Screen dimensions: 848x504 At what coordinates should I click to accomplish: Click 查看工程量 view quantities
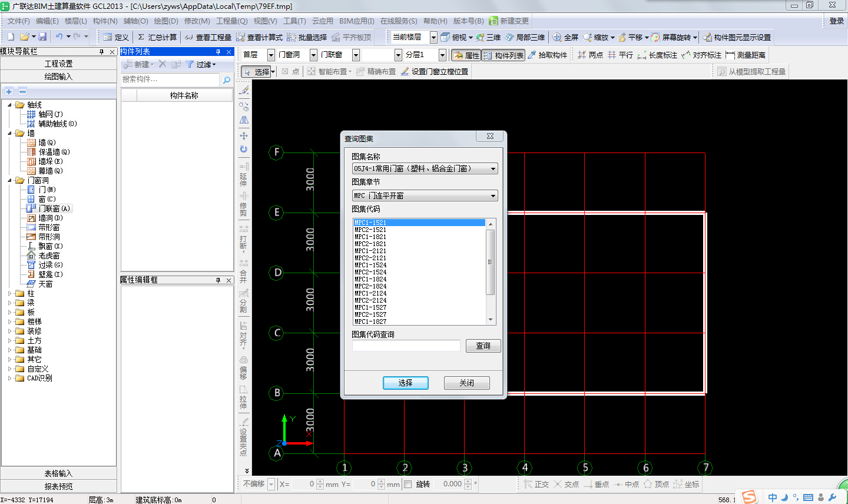(208, 37)
